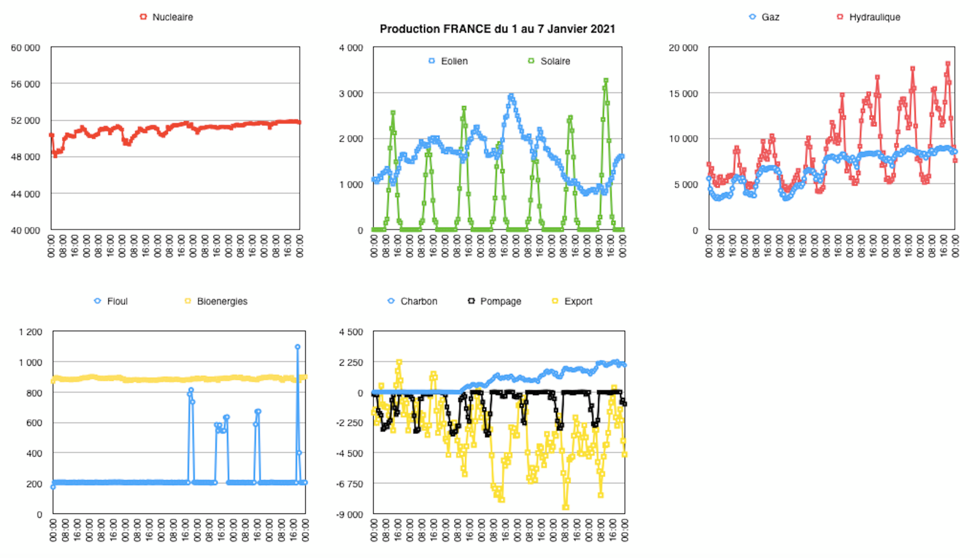Click the yellow Export legend marker
Screen dimensions: 980x558
pyautogui.click(x=555, y=301)
